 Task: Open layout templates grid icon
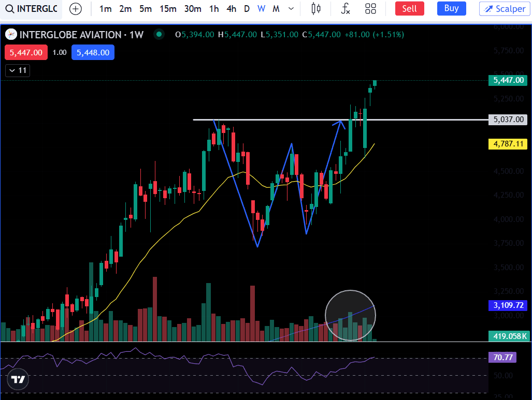click(370, 9)
